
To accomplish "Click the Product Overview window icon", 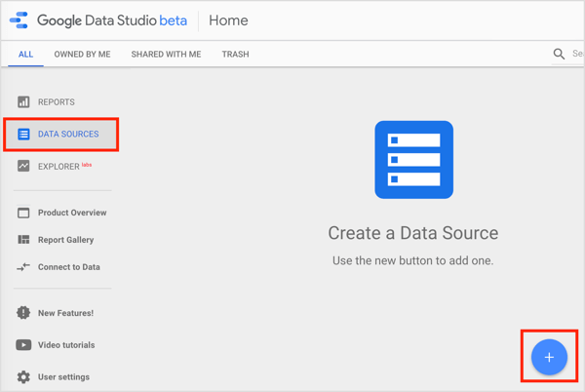I will click(23, 213).
